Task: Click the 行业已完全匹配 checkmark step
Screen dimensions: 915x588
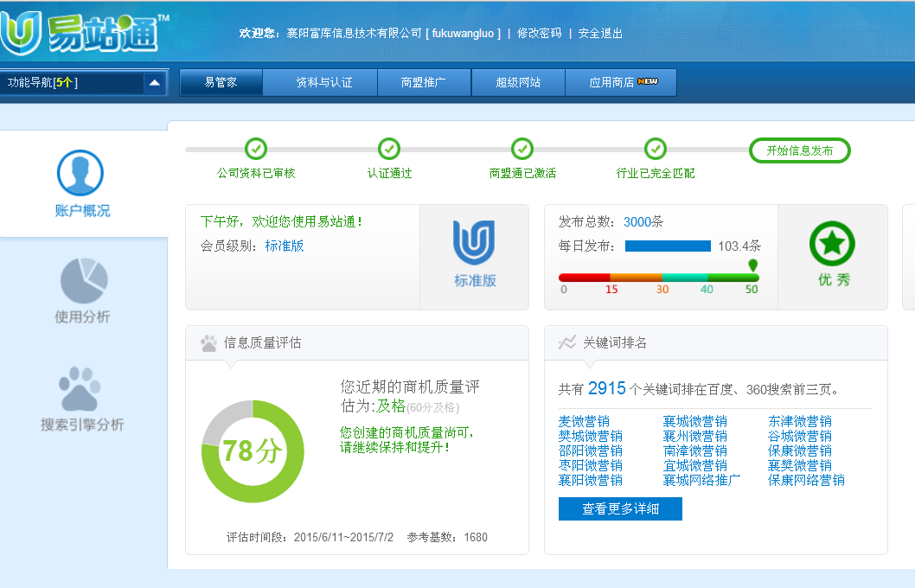Action: pos(656,149)
